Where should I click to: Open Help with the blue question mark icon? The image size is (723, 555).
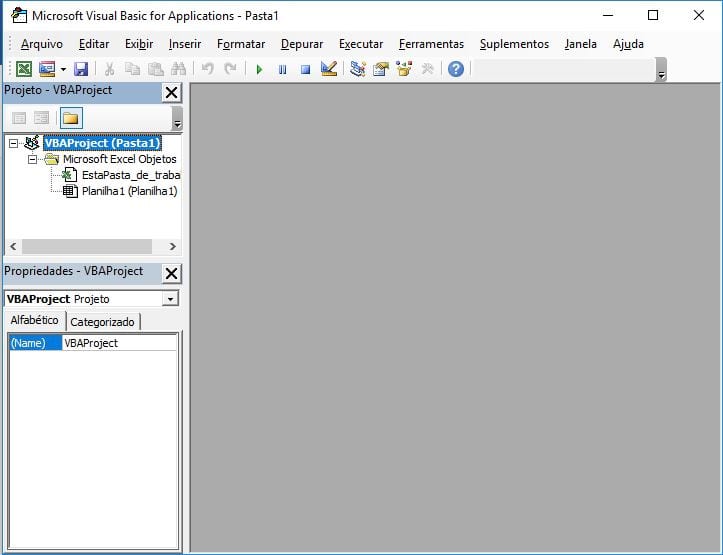tap(456, 69)
